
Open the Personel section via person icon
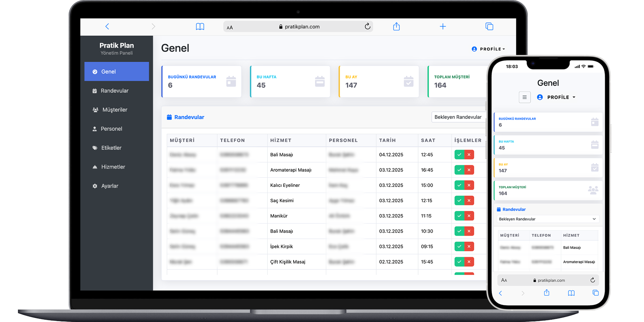coord(95,129)
